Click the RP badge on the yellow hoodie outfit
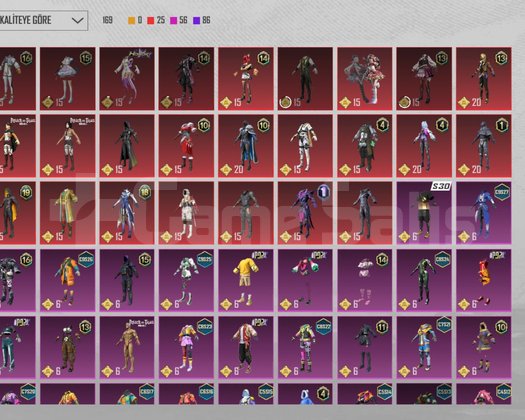525x420 pixels. (260, 255)
